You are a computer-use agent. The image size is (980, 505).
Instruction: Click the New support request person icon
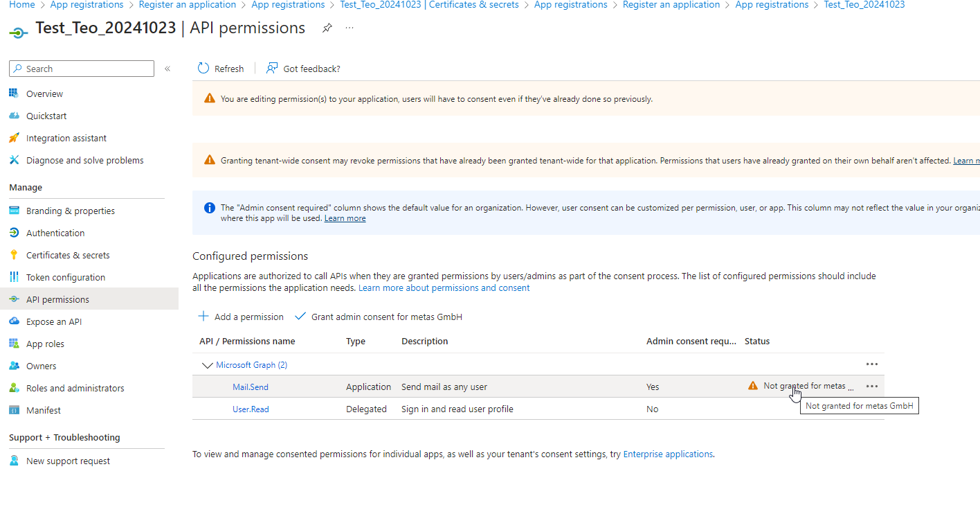click(14, 461)
